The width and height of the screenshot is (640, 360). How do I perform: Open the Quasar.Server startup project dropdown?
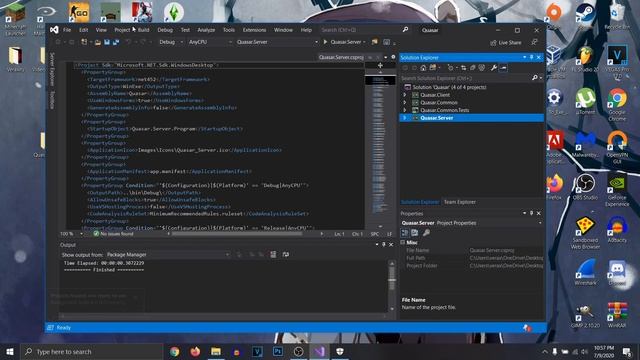point(277,42)
